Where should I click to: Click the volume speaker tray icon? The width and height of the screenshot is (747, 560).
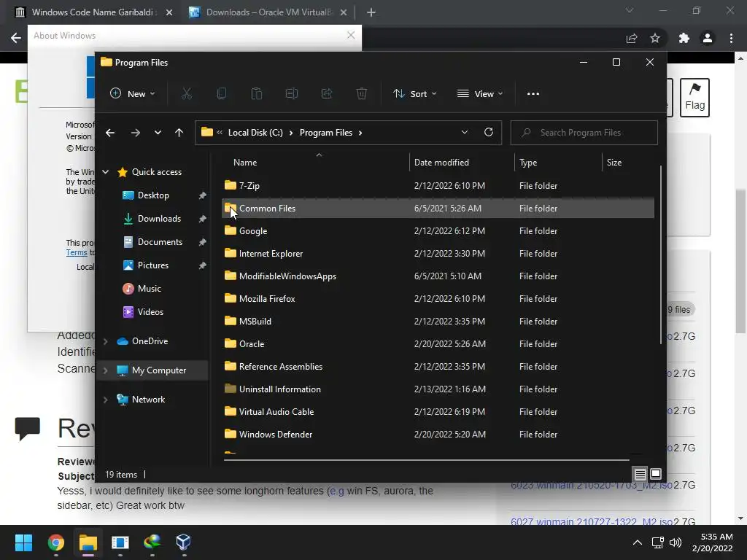(675, 542)
